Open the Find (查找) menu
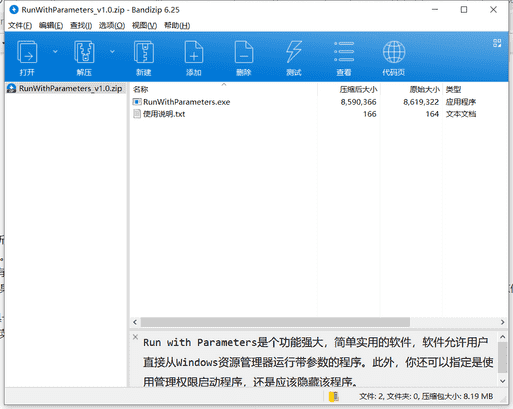 [x=81, y=26]
